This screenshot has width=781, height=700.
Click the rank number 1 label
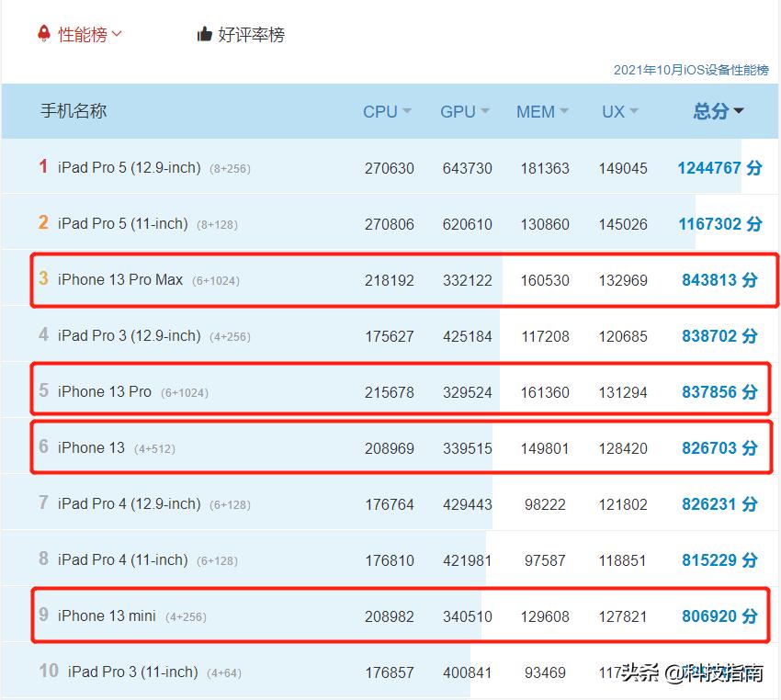coord(42,167)
